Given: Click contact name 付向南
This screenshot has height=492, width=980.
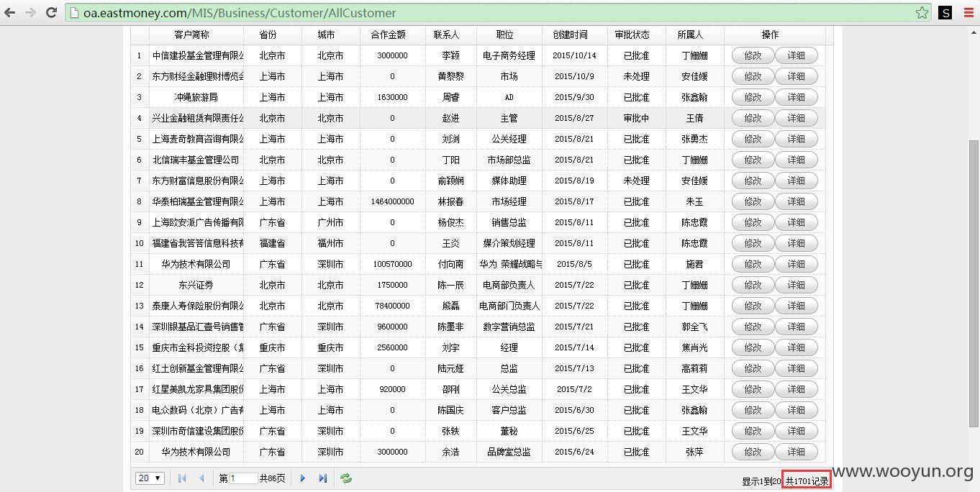Looking at the screenshot, I should (x=450, y=264).
